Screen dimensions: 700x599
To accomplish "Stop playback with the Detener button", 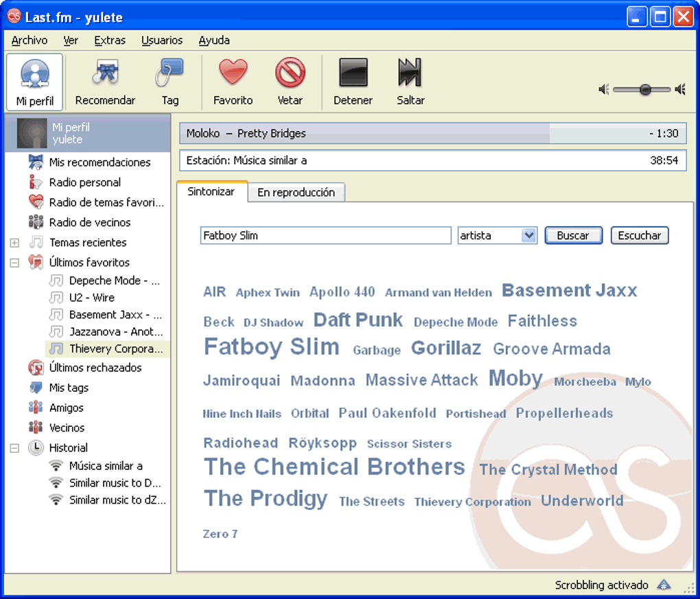I will pos(353,82).
